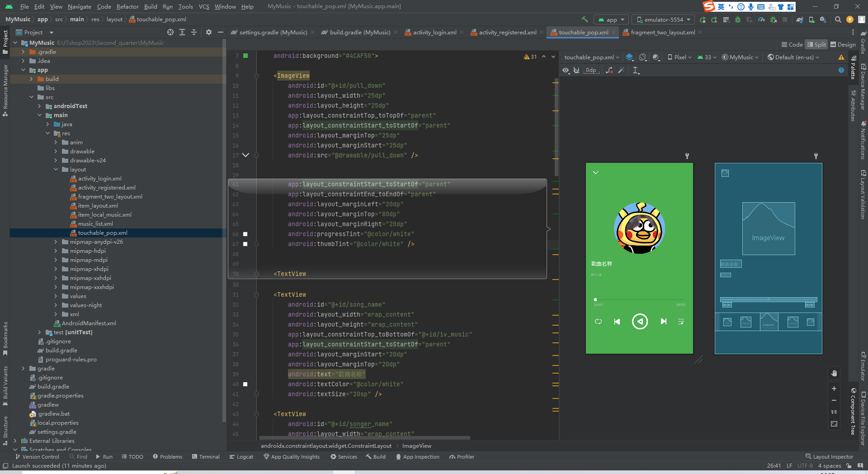Open Device Manager from the main toolbar
868x474 pixels.
[811, 19]
